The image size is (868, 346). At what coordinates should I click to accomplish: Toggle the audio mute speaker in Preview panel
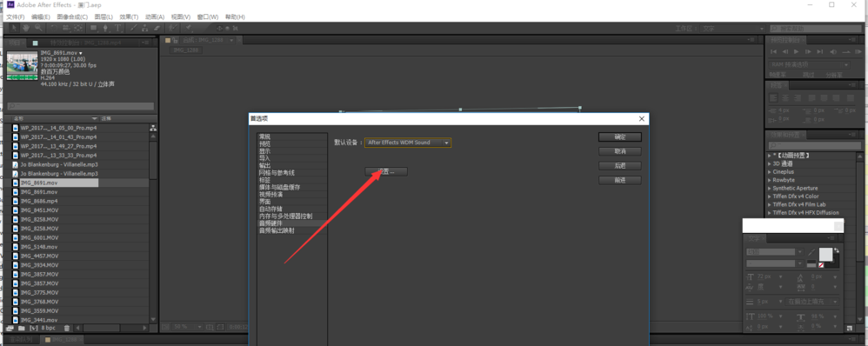(833, 51)
